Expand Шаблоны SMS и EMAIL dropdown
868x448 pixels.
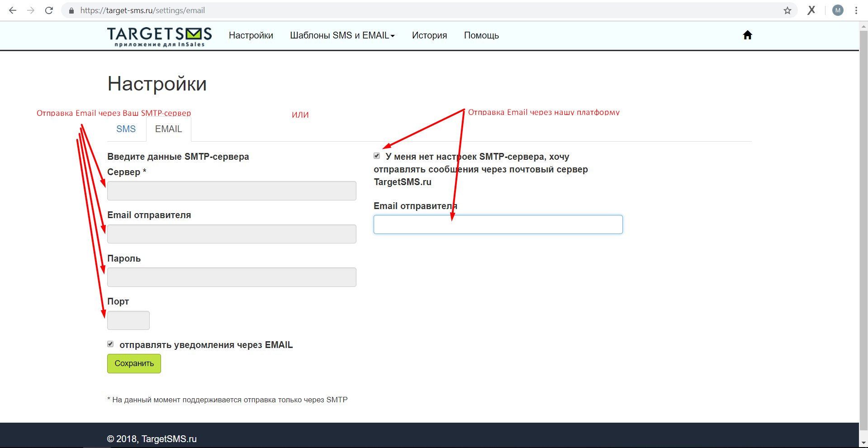click(x=342, y=35)
